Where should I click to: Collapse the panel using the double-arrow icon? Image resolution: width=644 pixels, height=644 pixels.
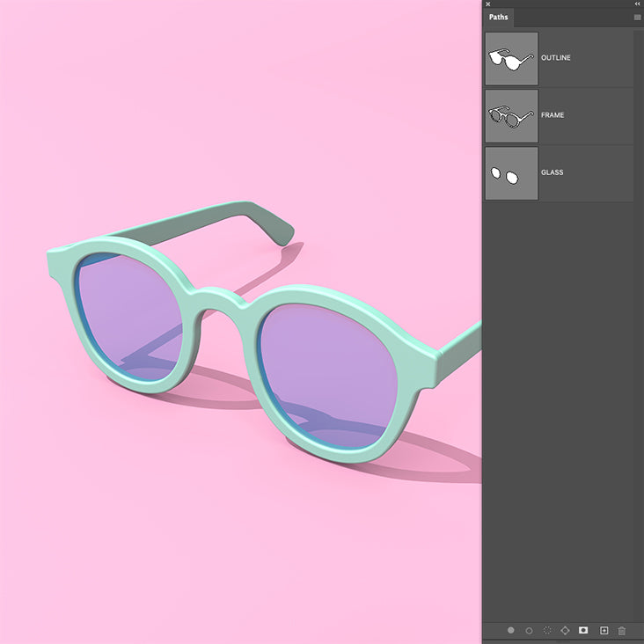pos(637,4)
